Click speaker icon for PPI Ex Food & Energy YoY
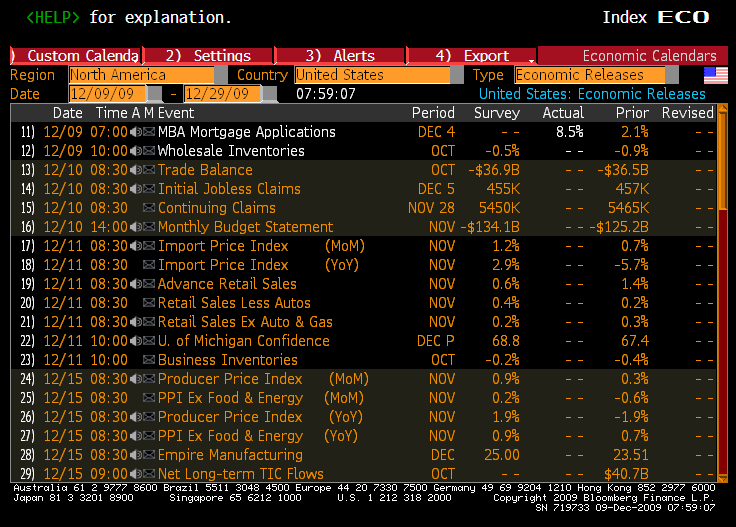This screenshot has width=736, height=527. pos(136,436)
